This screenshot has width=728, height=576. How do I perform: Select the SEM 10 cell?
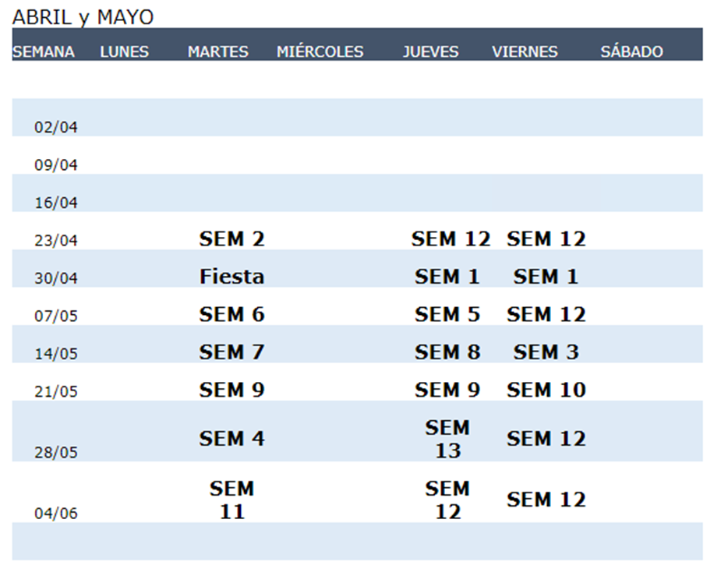(546, 390)
